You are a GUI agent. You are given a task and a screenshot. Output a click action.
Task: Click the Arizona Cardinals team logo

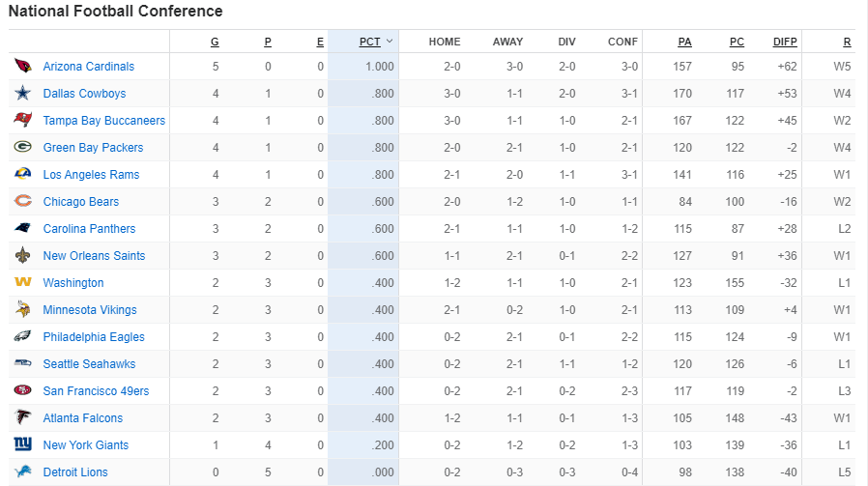pyautogui.click(x=22, y=67)
